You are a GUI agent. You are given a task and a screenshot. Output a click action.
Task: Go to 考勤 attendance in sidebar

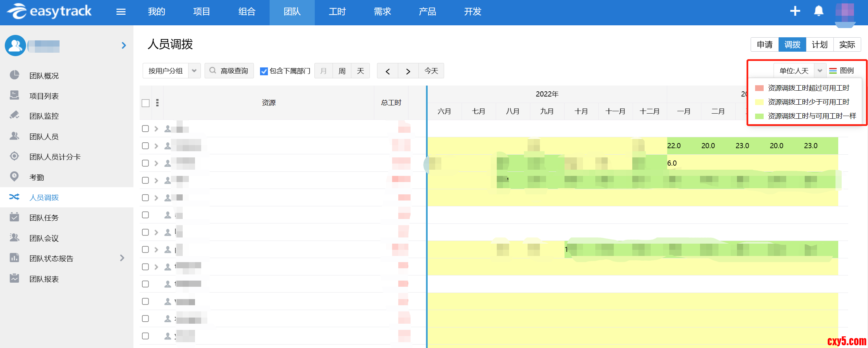click(37, 177)
